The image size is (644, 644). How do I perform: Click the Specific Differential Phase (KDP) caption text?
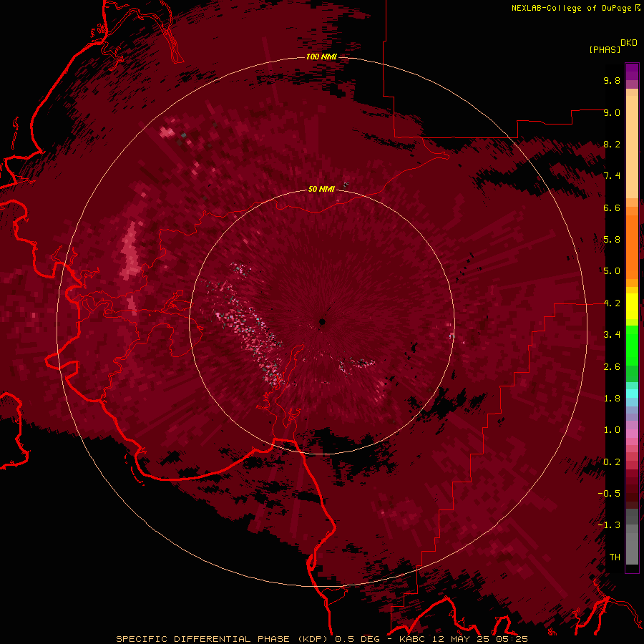pyautogui.click(x=223, y=639)
